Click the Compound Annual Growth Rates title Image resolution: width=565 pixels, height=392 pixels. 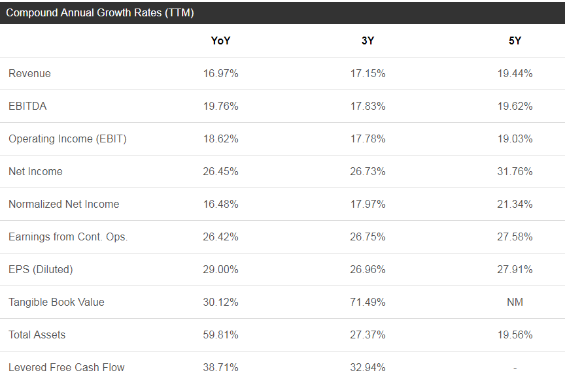click(x=99, y=12)
